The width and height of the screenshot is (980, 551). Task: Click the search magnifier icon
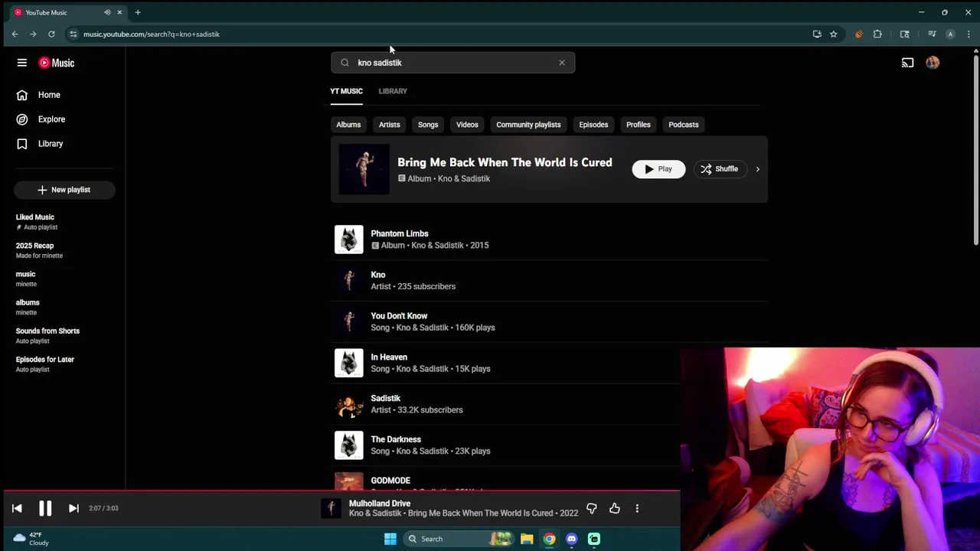(x=345, y=63)
